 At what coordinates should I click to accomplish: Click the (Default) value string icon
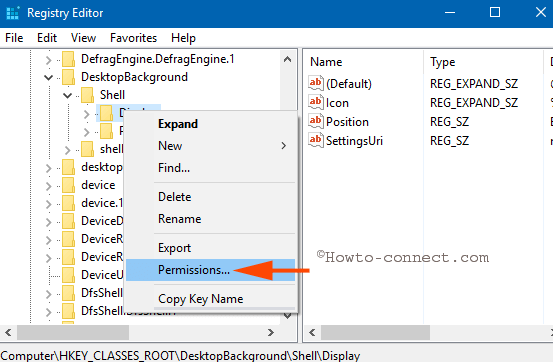(x=316, y=83)
